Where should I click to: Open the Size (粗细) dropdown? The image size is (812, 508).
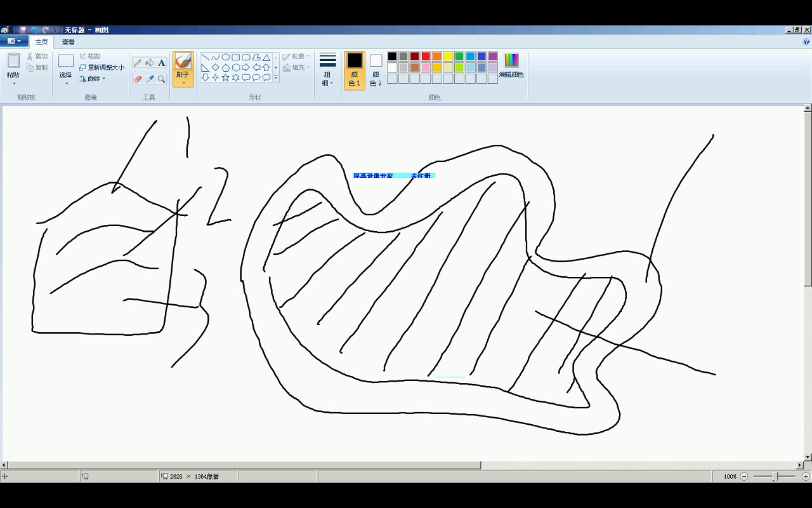point(327,70)
